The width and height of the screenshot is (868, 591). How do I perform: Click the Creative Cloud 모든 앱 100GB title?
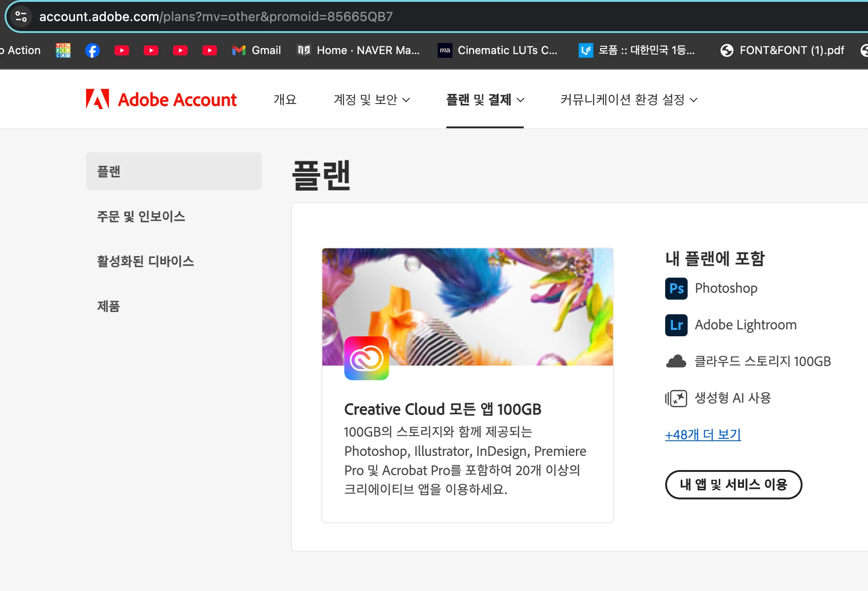click(x=443, y=409)
